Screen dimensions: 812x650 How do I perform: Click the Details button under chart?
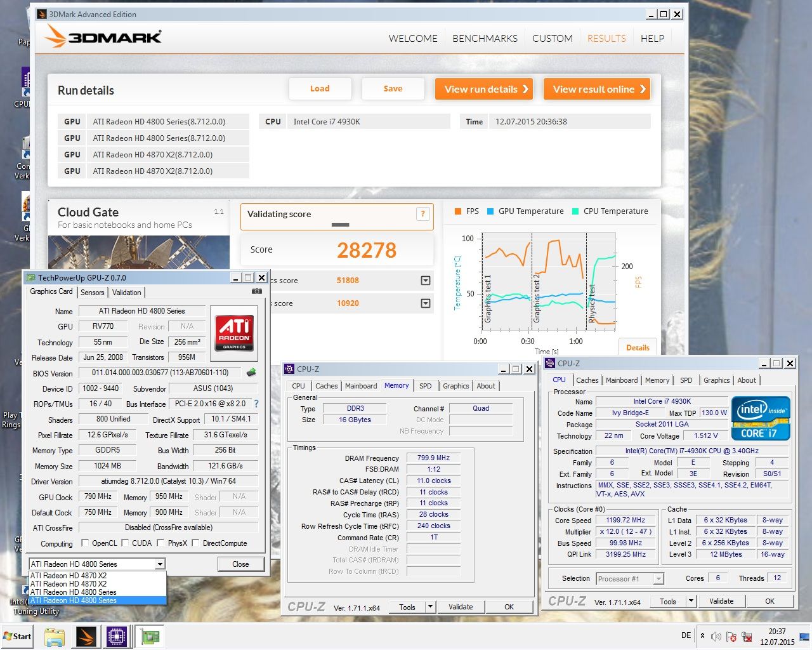click(638, 347)
